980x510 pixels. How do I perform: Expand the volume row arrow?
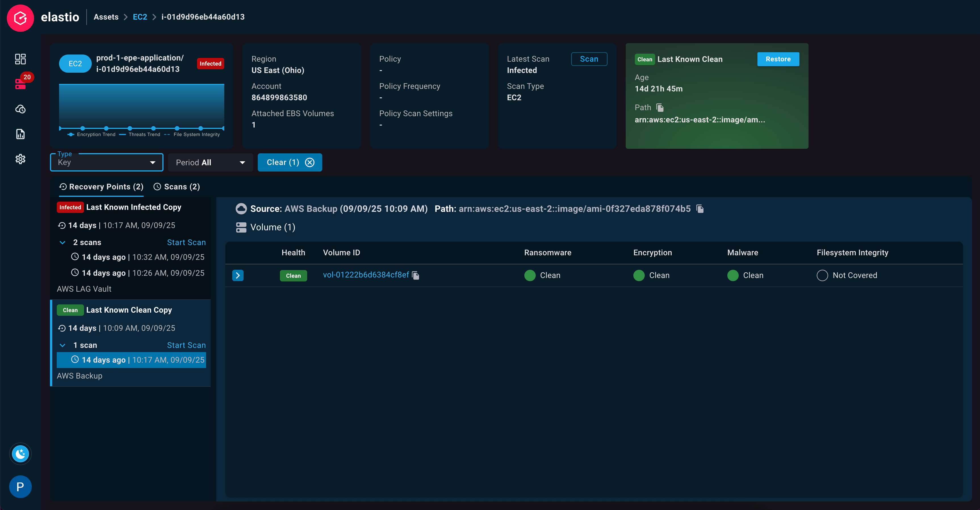click(x=238, y=275)
